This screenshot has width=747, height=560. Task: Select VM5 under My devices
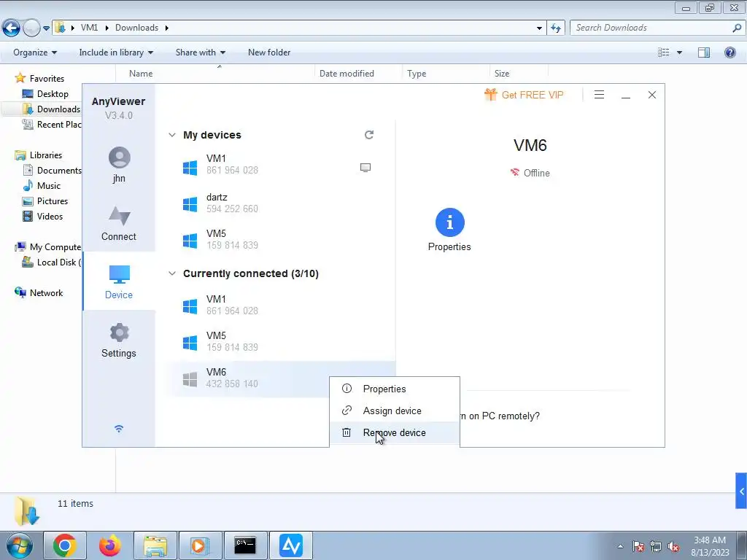280,239
